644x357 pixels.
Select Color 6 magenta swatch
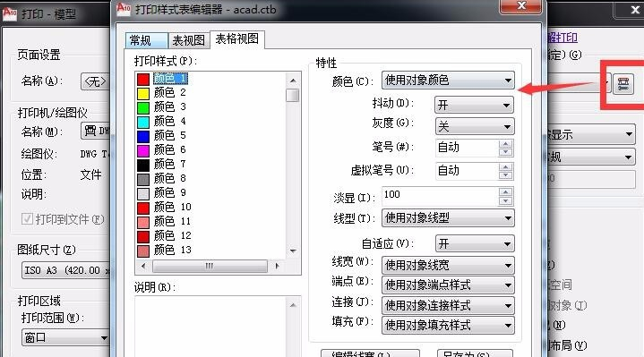[143, 150]
